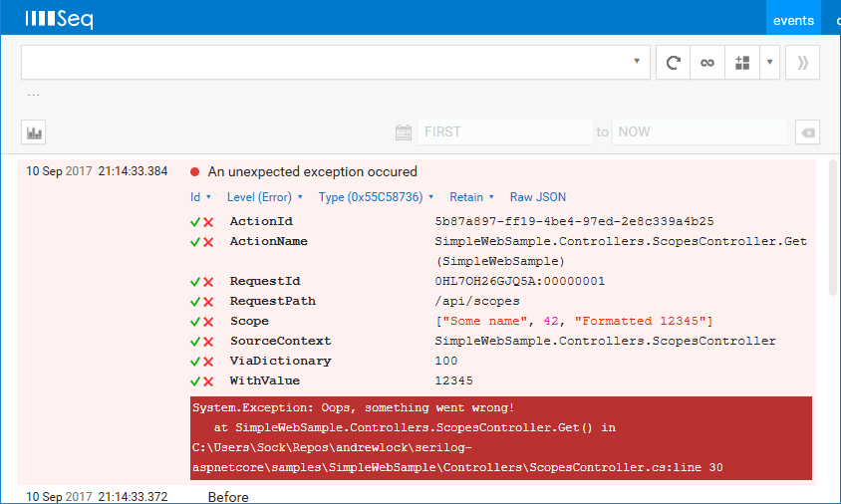Exclude Scope value with red cross
The height and width of the screenshot is (504, 841).
[x=208, y=321]
